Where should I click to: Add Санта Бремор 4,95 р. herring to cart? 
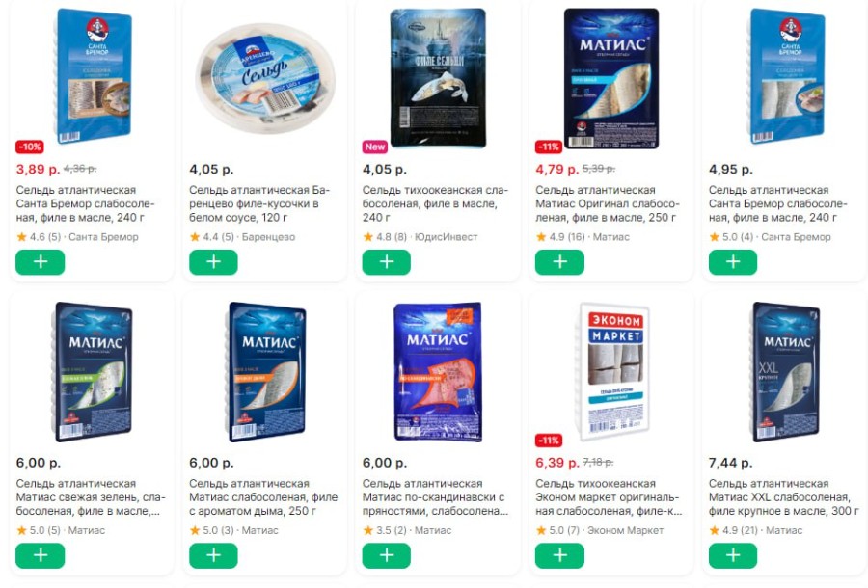[732, 262]
